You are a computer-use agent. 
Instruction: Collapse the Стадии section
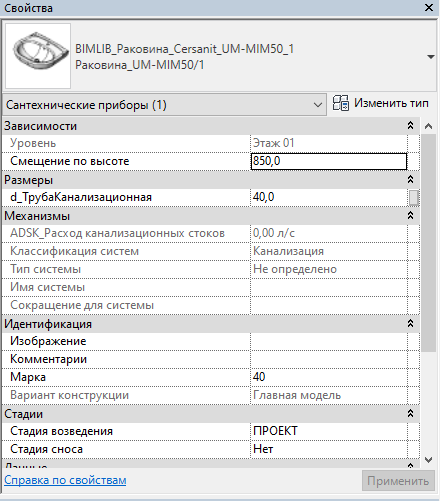410,414
